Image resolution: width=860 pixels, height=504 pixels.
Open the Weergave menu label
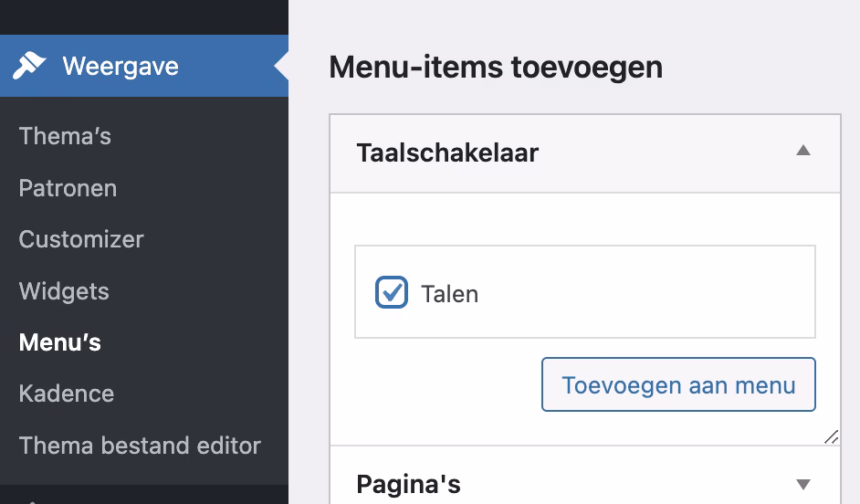pos(121,67)
